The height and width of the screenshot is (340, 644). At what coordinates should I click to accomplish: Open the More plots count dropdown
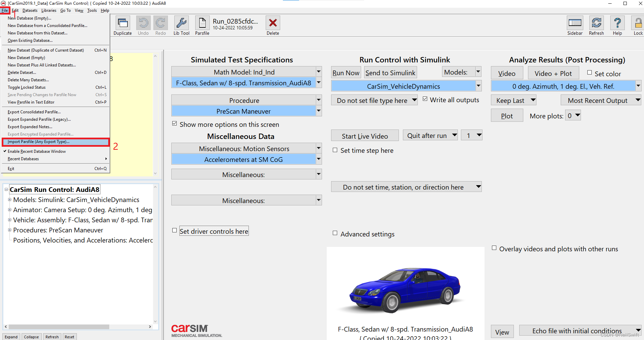point(573,116)
